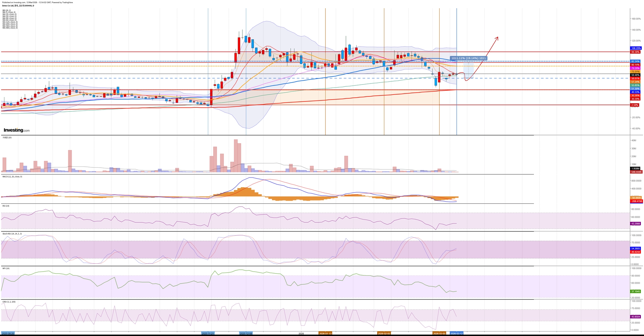
Task: Select the 59.48% black price tag
Action: click(635, 75)
